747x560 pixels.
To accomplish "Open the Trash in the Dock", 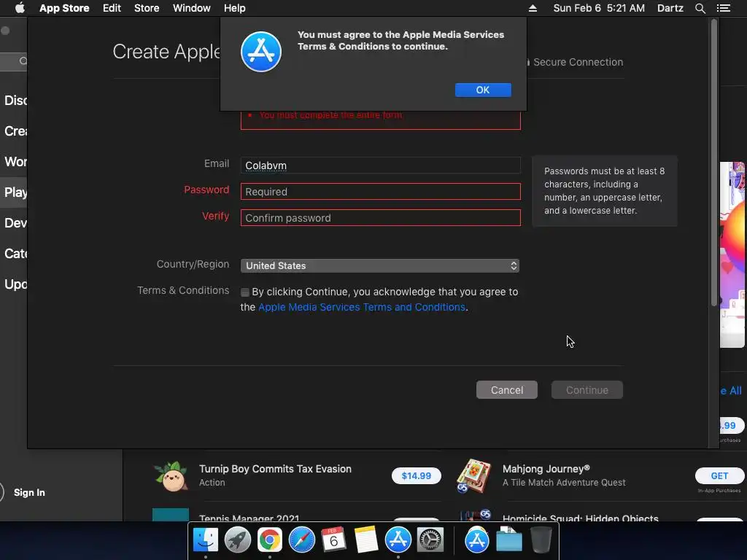I will coord(541,540).
